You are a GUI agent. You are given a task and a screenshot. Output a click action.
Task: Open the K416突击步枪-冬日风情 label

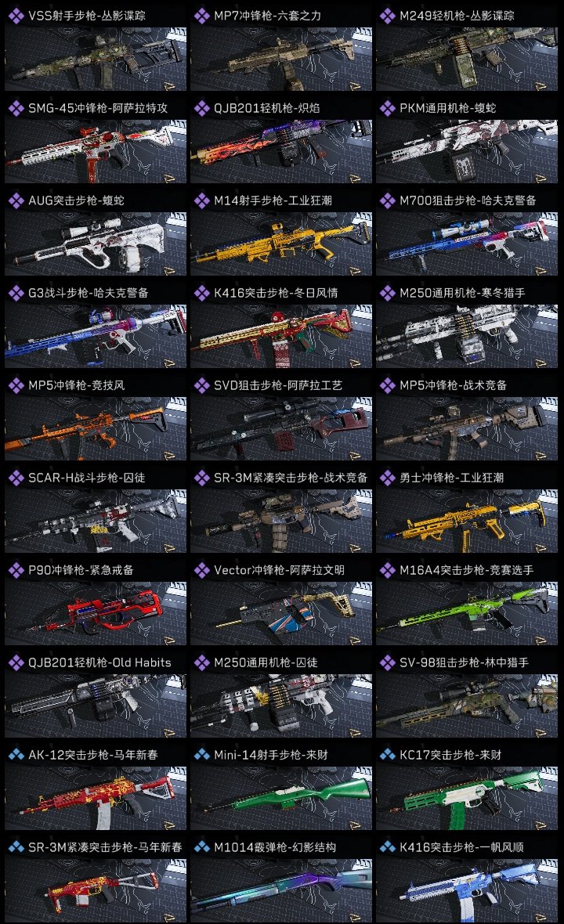pos(275,293)
